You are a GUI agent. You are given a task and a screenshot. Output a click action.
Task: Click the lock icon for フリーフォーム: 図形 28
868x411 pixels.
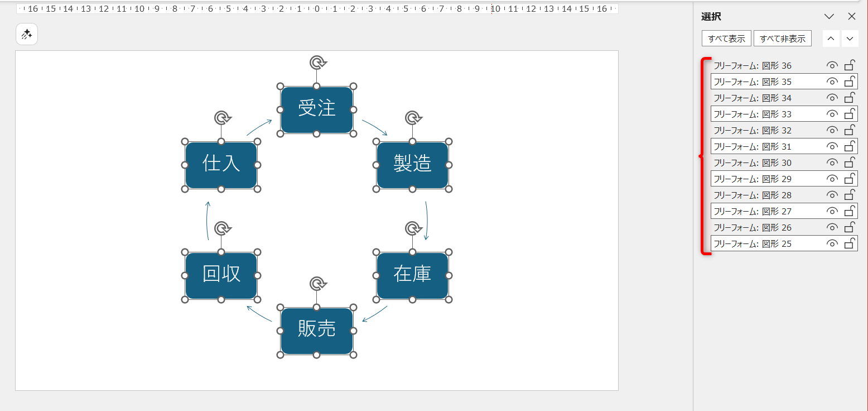[x=850, y=195]
